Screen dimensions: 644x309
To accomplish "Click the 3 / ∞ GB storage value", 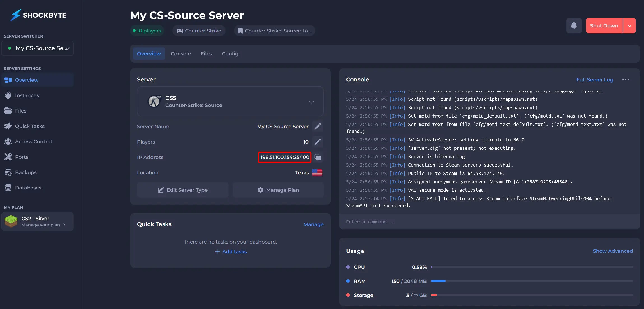I will [416, 295].
